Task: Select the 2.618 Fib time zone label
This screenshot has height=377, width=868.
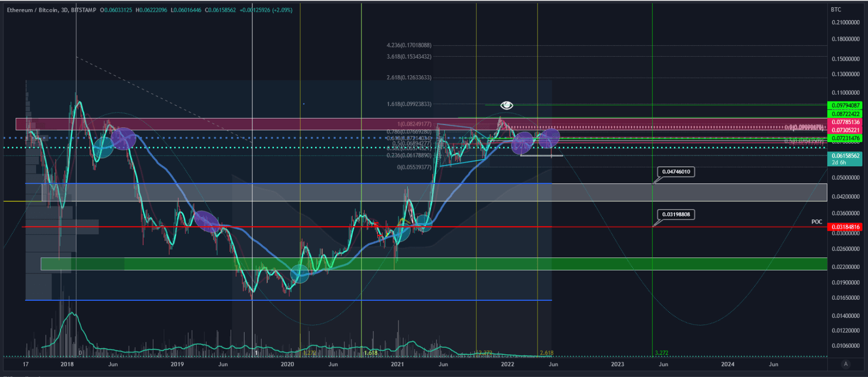Action: coord(546,353)
